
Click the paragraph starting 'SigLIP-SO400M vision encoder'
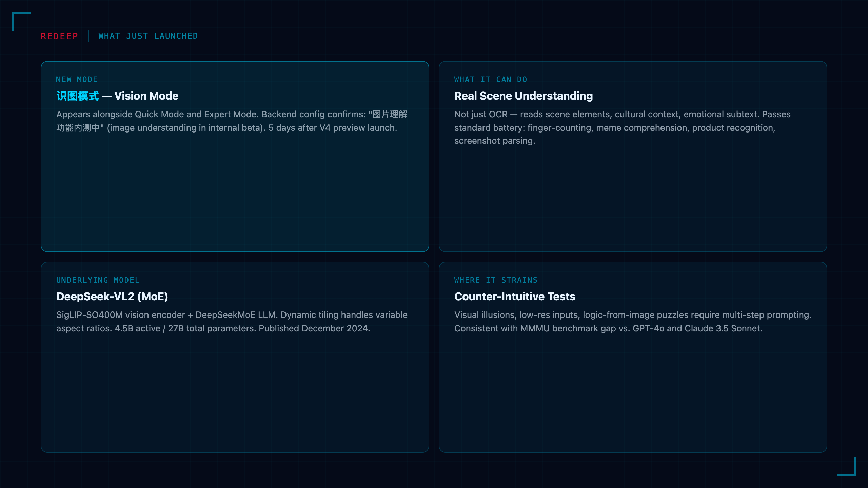tap(232, 322)
